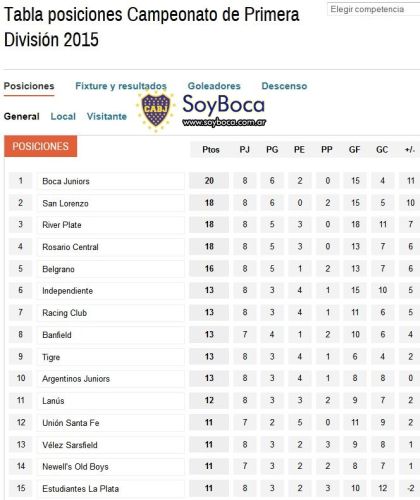Click the San Lorenzo team entry
The height and width of the screenshot is (500, 420).
pos(65,203)
